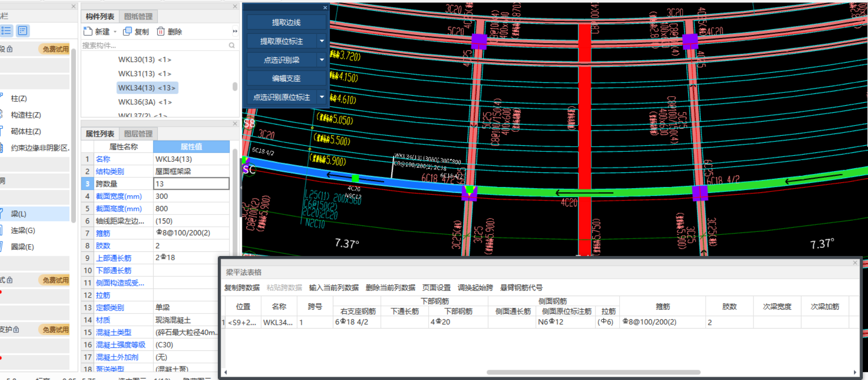Click the green grip on the blue beam
Screen dimensions: 868x380
tap(355, 178)
